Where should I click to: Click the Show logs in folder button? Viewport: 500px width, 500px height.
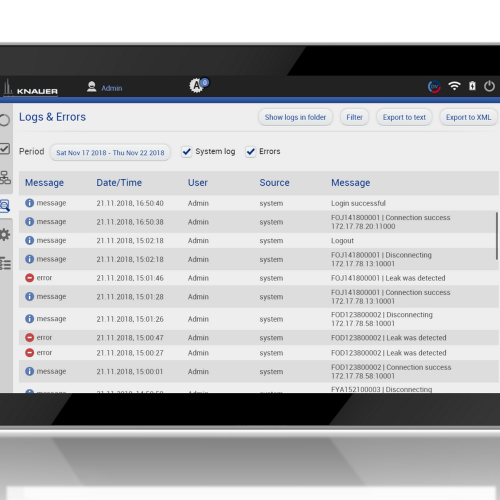click(295, 117)
